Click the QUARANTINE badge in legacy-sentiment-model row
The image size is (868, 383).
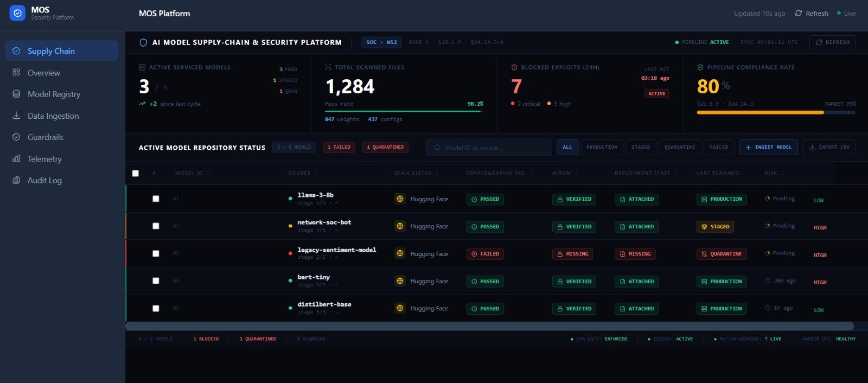coord(722,254)
